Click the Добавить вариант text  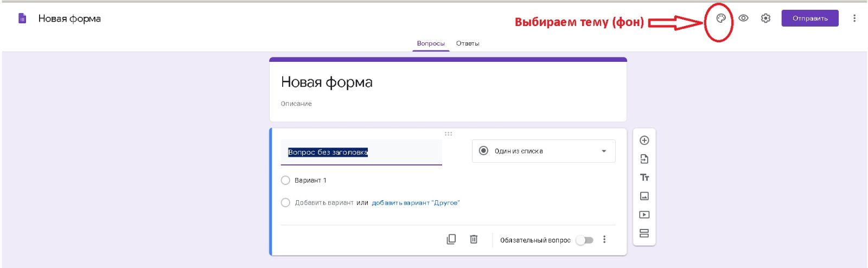[324, 203]
